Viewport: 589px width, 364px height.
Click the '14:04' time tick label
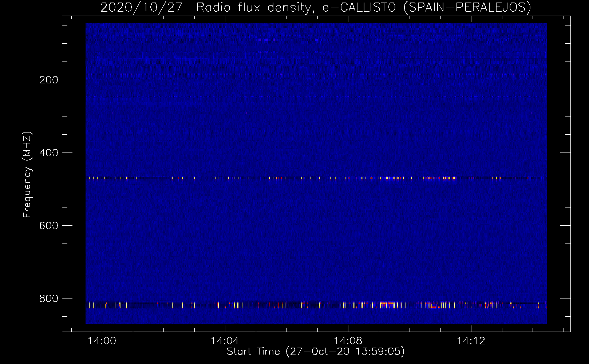(x=225, y=341)
